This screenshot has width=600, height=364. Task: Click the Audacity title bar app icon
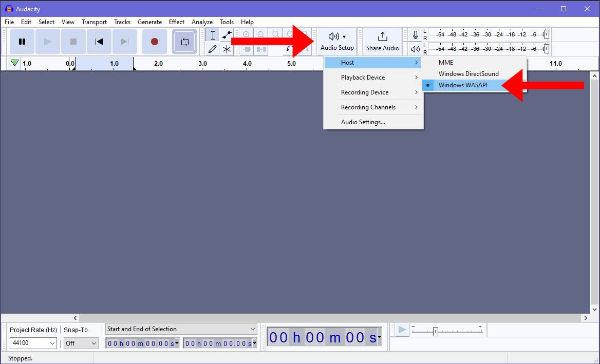[x=9, y=8]
